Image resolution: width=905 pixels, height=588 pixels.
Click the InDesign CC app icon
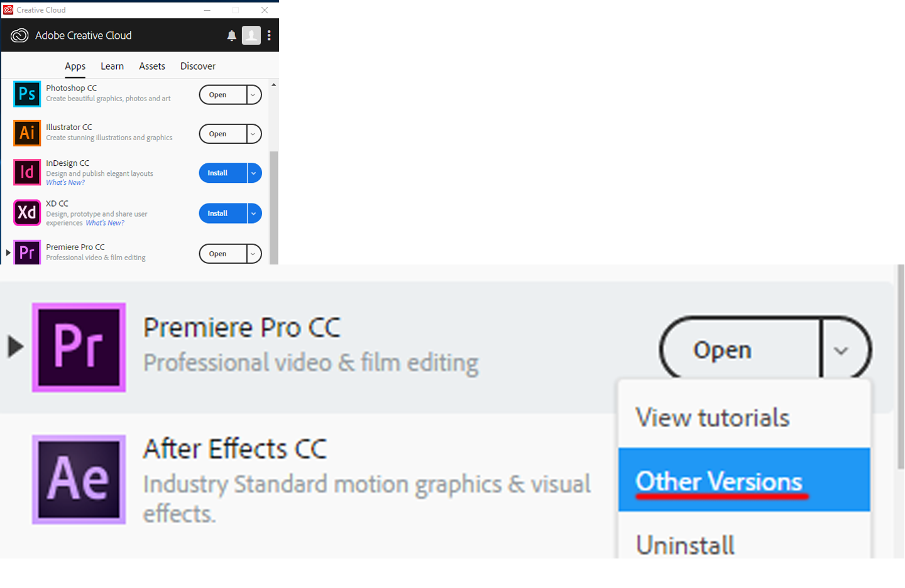click(x=27, y=172)
